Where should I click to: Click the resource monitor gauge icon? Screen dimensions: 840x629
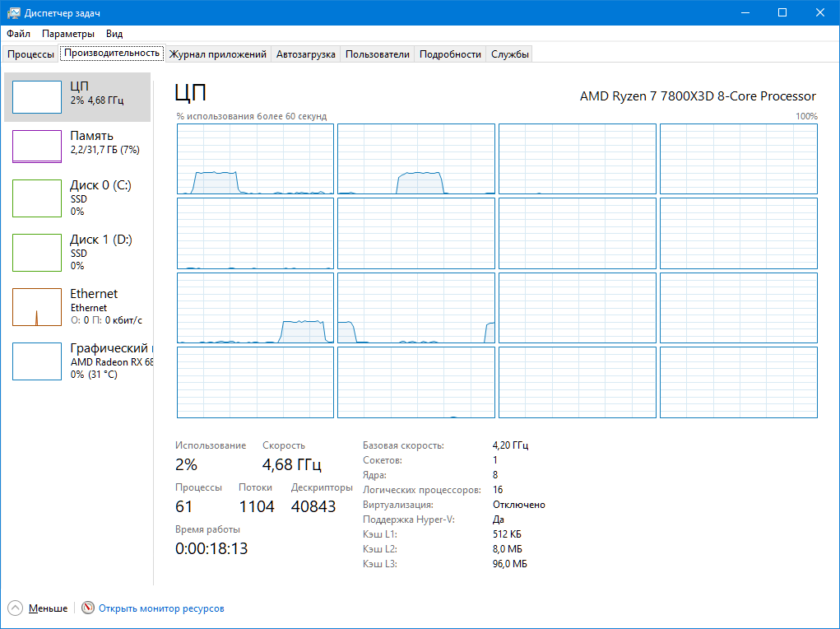[x=88, y=608]
